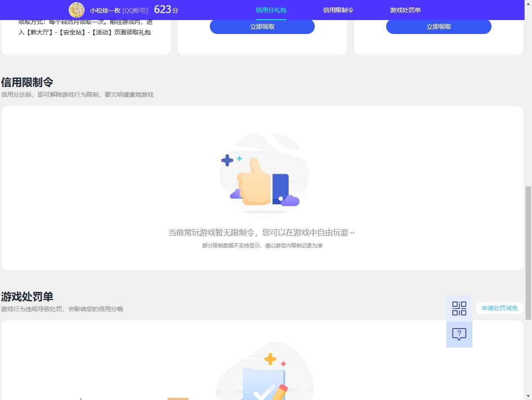Click the 领取方式 instructions text
This screenshot has height=400, width=532.
point(85,27)
